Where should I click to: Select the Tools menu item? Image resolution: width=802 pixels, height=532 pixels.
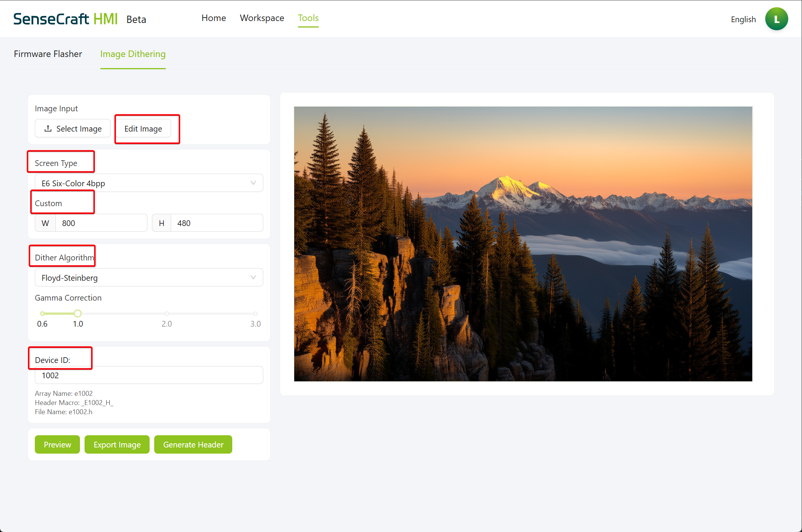pos(308,18)
